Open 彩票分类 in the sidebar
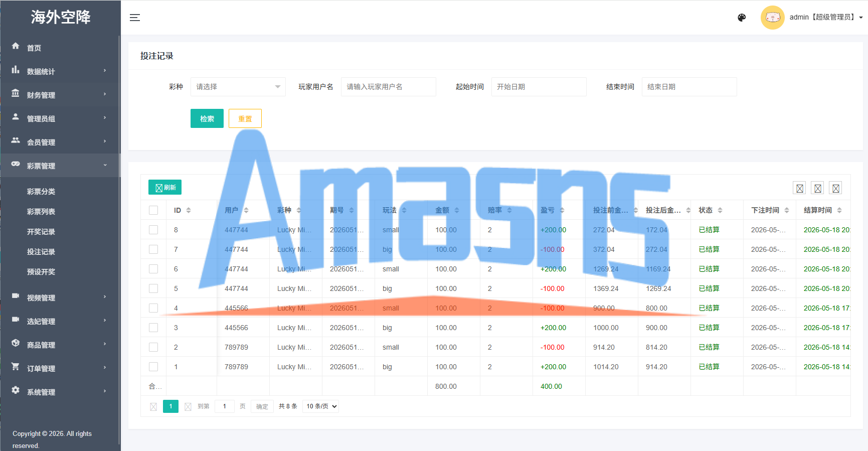The height and width of the screenshot is (451, 868). 41,192
